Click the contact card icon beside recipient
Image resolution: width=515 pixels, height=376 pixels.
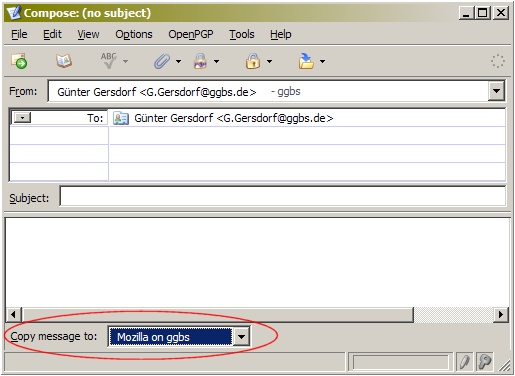(120, 118)
